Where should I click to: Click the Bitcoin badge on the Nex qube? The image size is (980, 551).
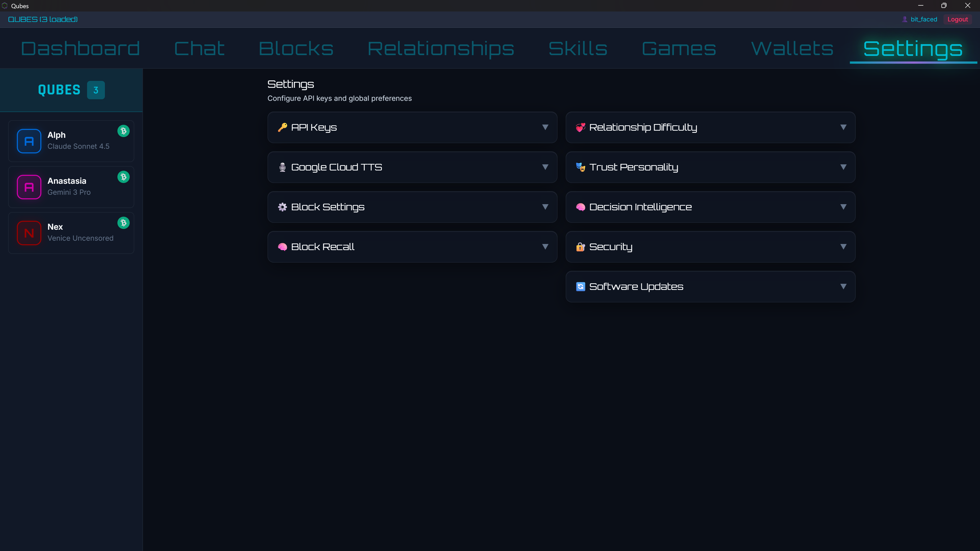tap(123, 223)
